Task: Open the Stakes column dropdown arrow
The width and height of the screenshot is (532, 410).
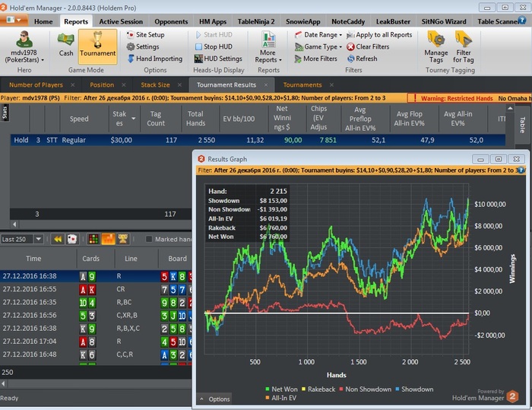Action: click(x=134, y=119)
